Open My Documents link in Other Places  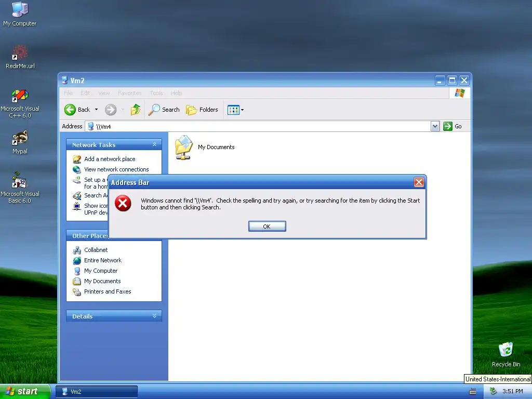click(x=102, y=281)
